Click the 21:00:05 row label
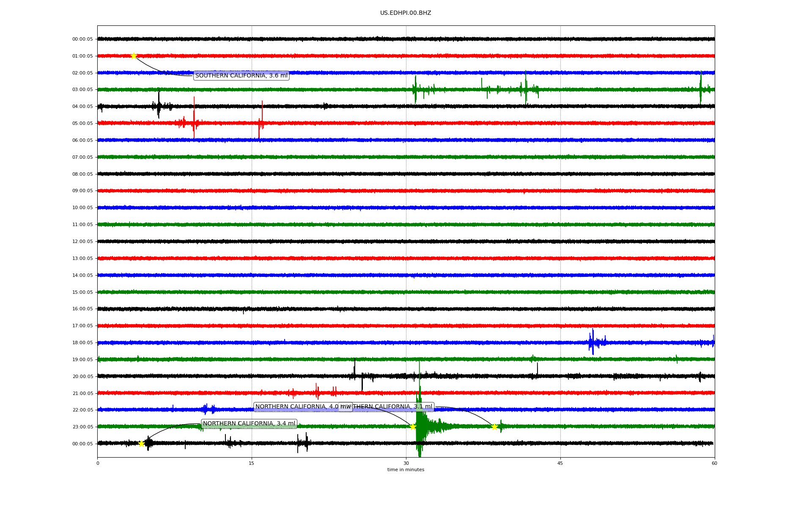 coord(82,394)
